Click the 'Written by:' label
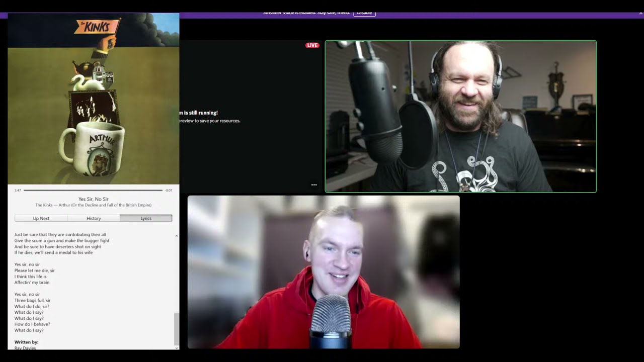This screenshot has width=644, height=362. [26, 342]
